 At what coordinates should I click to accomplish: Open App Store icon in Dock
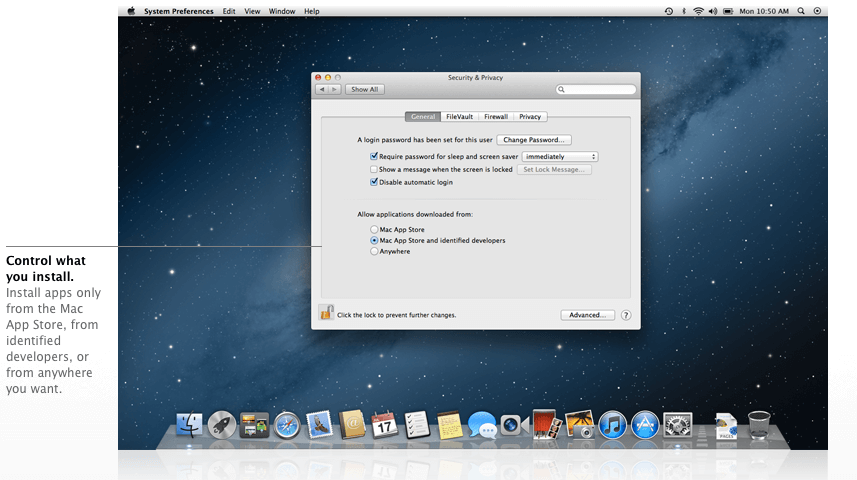point(645,425)
